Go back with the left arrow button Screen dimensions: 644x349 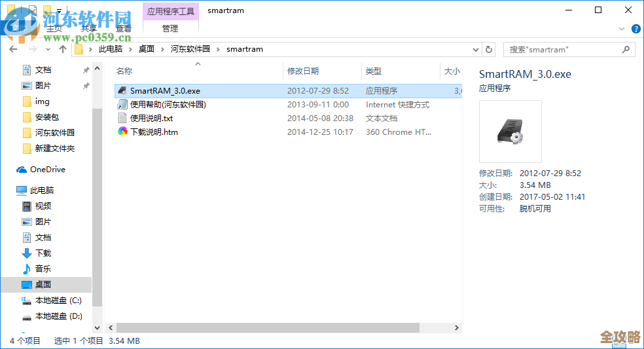point(13,49)
